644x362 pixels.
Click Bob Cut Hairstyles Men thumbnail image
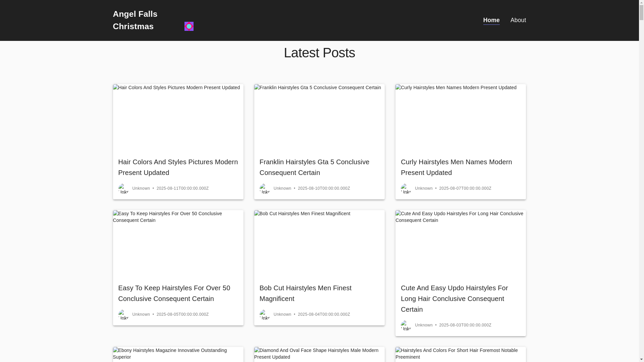point(319,244)
